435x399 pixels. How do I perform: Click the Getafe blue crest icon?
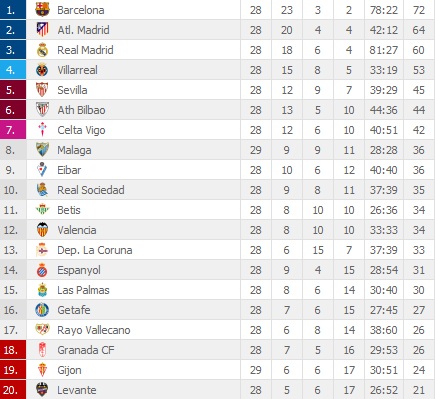[x=42, y=310]
